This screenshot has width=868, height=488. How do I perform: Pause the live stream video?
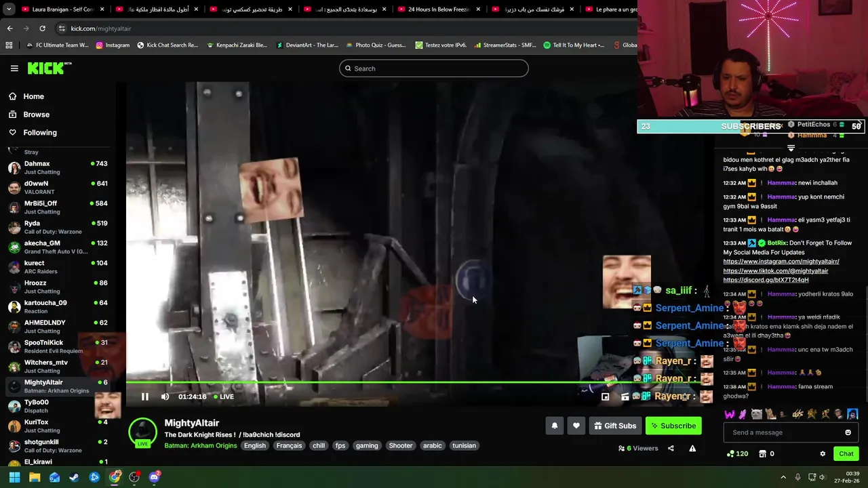point(144,396)
